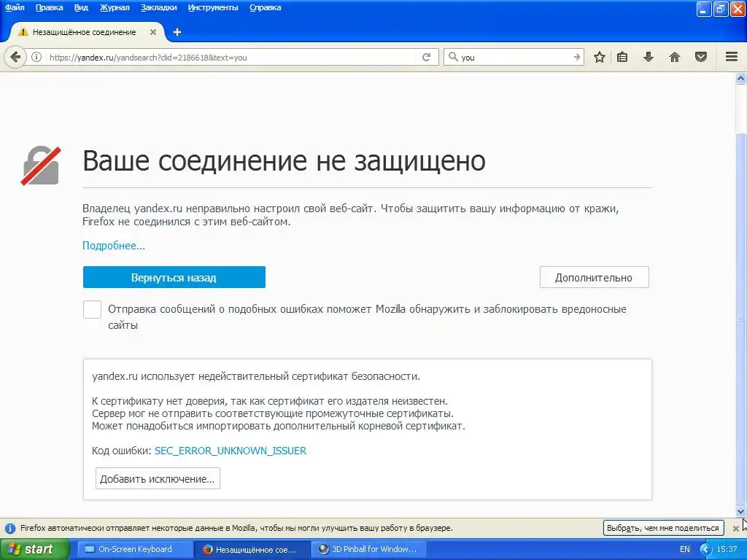747x560 pixels.
Task: Open the Закладки menu
Action: point(158,7)
